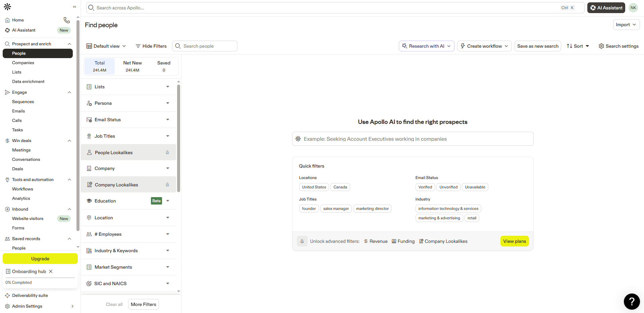Click the NK user avatar
The image size is (644, 313).
633,8
